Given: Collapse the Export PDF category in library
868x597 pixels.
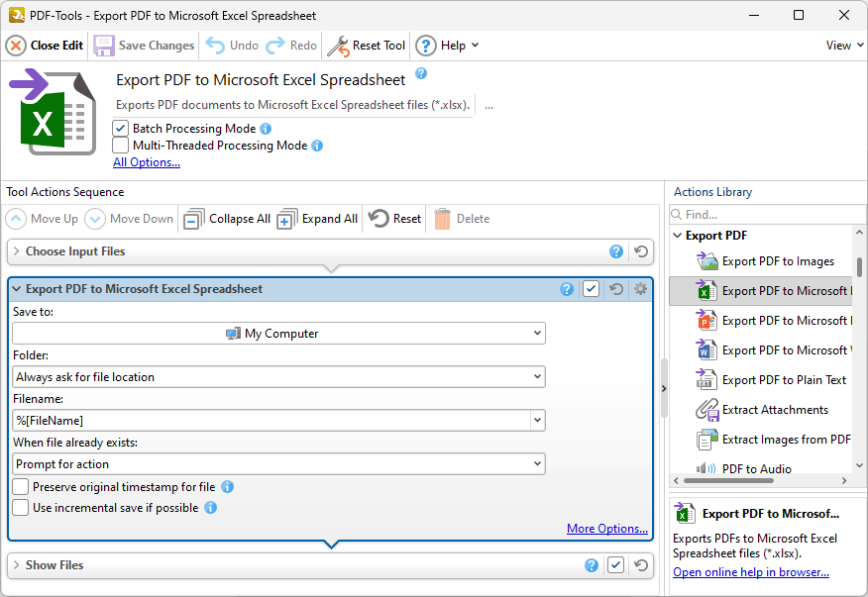Looking at the screenshot, I should 677,236.
